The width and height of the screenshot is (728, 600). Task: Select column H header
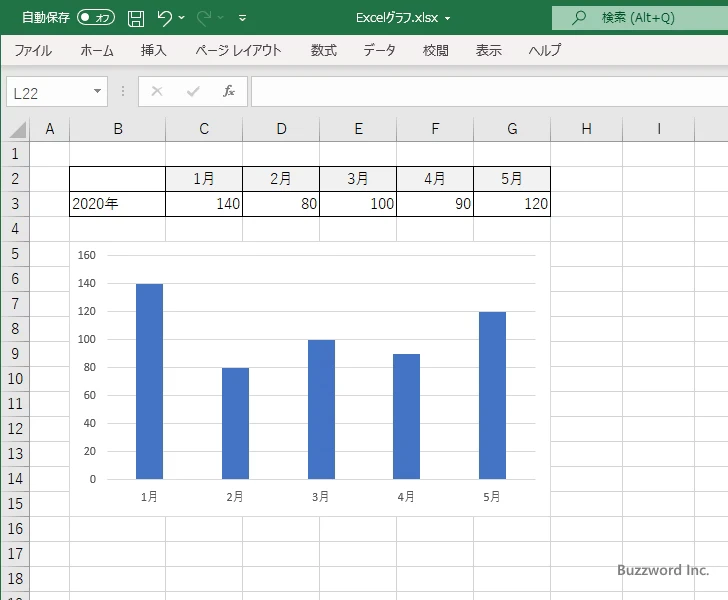click(586, 129)
